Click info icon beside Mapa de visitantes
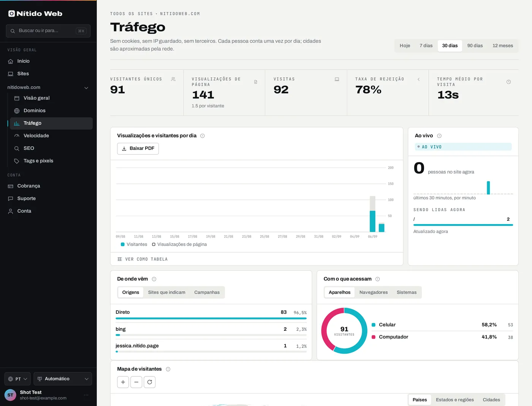 pyautogui.click(x=168, y=369)
